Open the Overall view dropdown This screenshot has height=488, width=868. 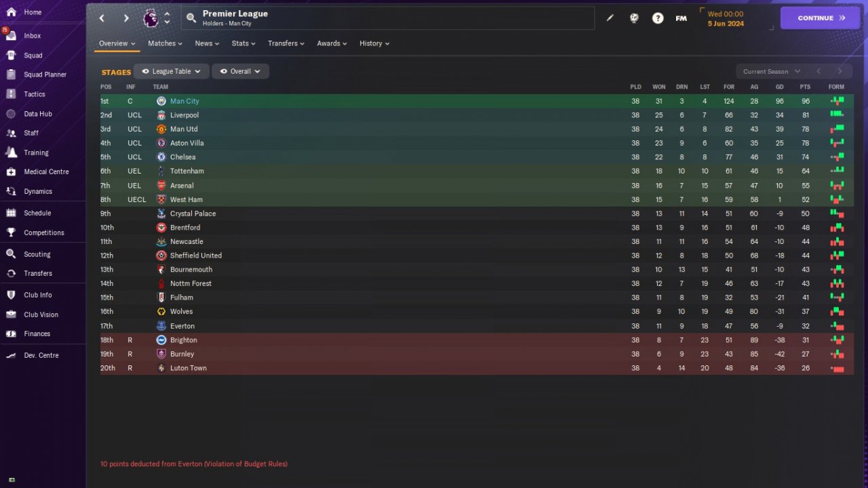point(240,71)
